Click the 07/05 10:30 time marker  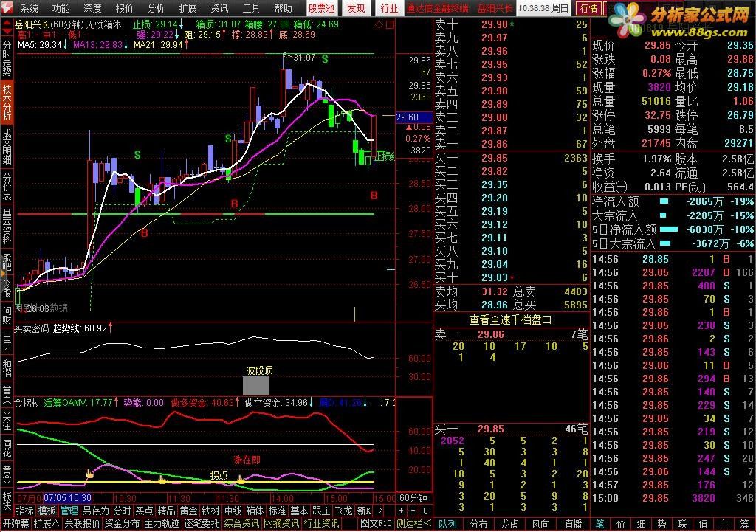point(67,498)
